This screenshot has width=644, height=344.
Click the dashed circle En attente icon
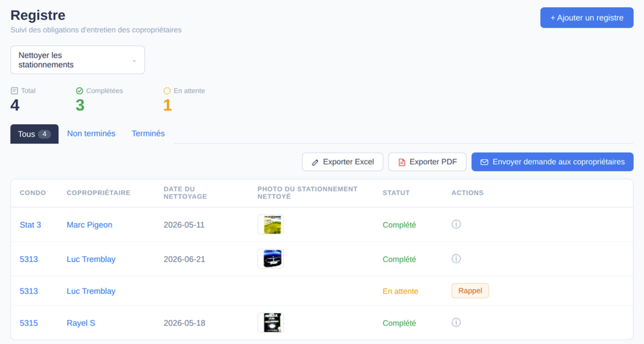167,91
